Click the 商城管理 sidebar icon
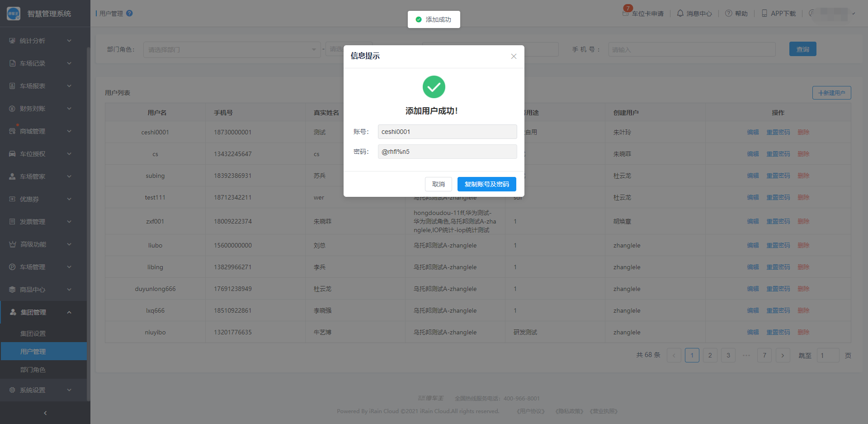The height and width of the screenshot is (424, 868). click(12, 131)
